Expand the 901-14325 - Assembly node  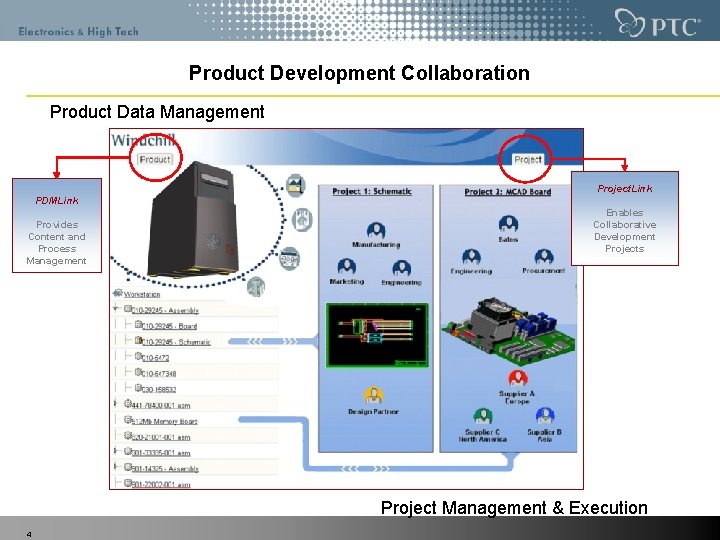pos(116,467)
